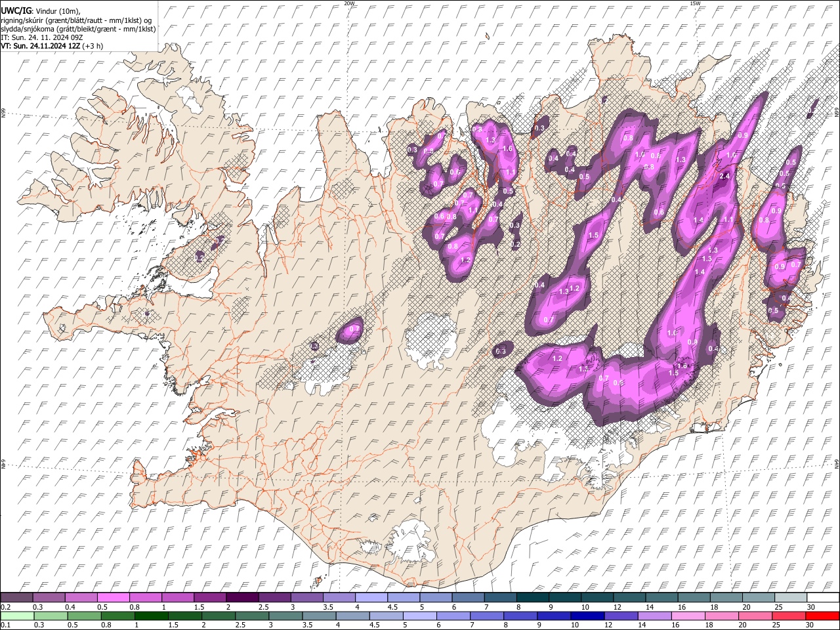Pick the deep blue lower-row swatch 10–12
This screenshot has height=630, width=840.
click(x=588, y=616)
